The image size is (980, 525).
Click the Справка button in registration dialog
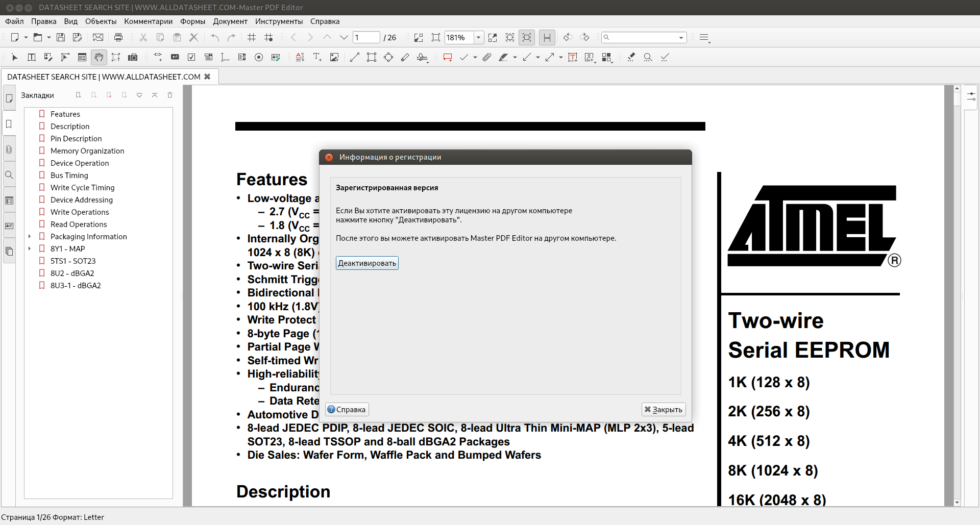(x=347, y=410)
